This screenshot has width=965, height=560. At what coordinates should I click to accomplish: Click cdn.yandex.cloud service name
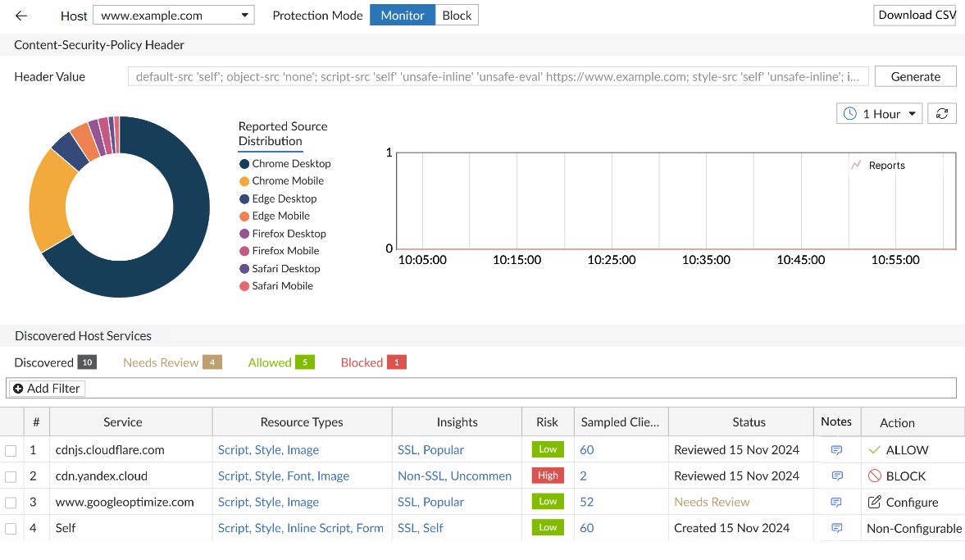[102, 476]
